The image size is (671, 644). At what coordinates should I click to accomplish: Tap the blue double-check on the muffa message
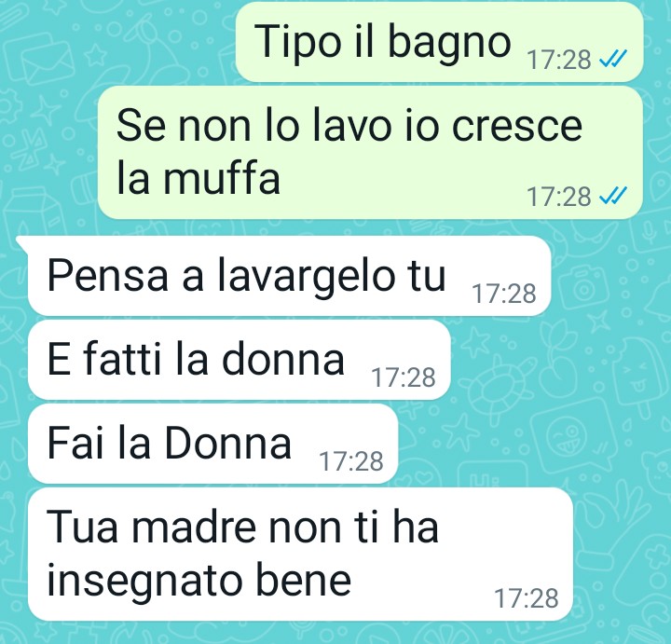613,196
